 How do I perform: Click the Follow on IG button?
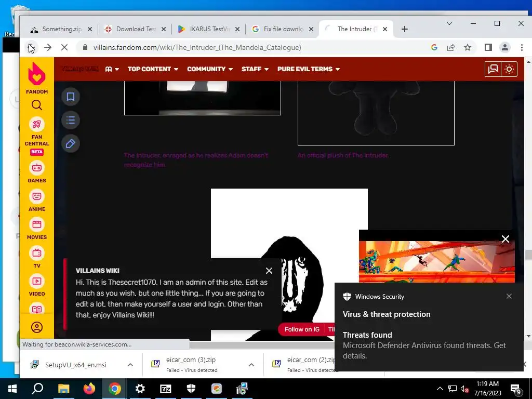302,329
